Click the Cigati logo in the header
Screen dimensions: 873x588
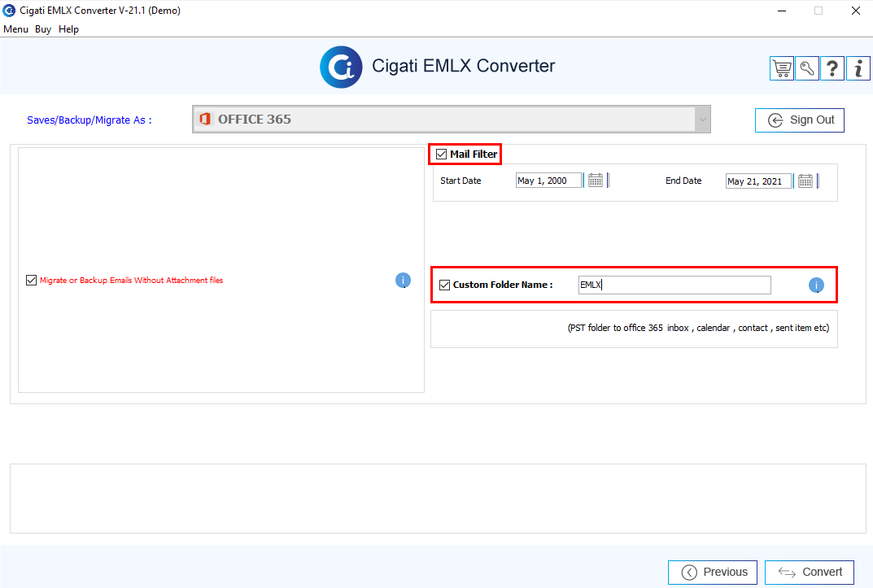[x=341, y=67]
